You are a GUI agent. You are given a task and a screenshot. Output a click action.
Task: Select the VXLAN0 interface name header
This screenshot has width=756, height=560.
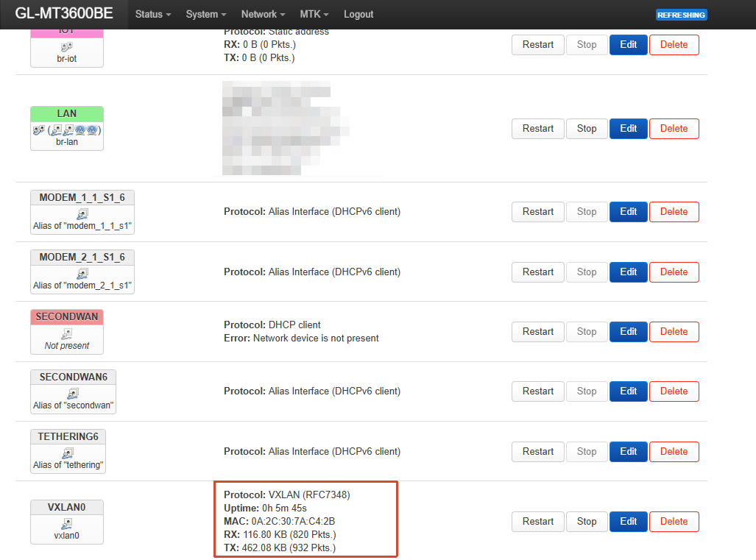66,508
